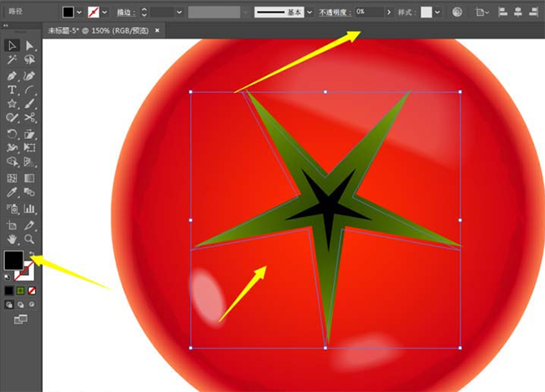Click the black Fill color box
The width and height of the screenshot is (545, 392).
click(x=13, y=260)
